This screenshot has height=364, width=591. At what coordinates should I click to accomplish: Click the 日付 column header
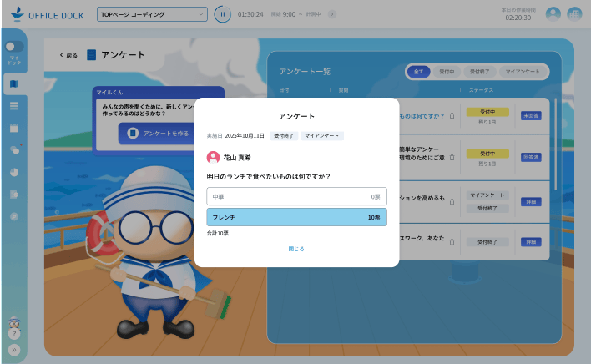click(284, 90)
